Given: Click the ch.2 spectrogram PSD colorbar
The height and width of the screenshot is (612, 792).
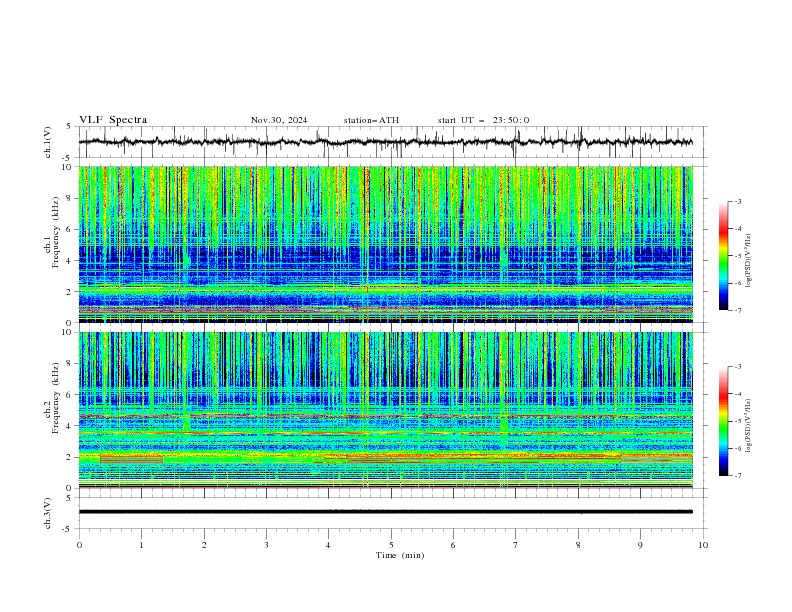Looking at the screenshot, I should coord(723,421).
